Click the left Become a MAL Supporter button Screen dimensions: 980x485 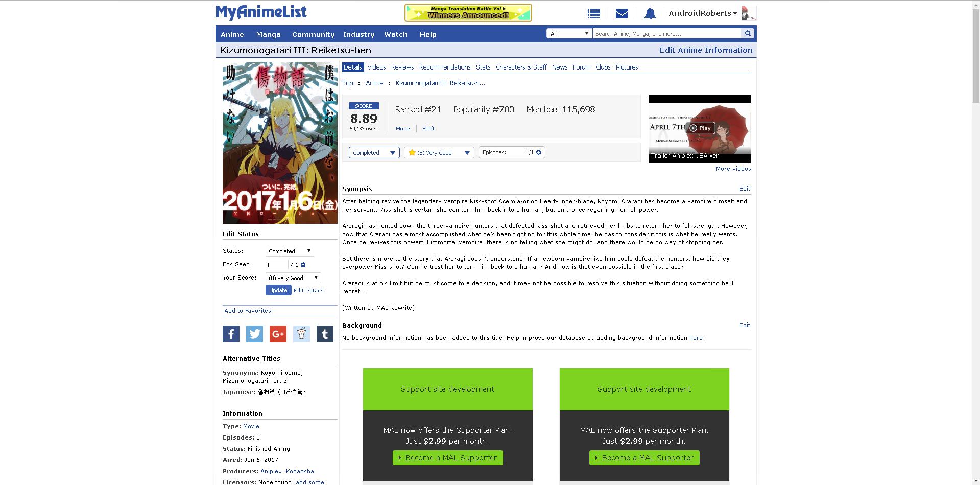pos(448,458)
